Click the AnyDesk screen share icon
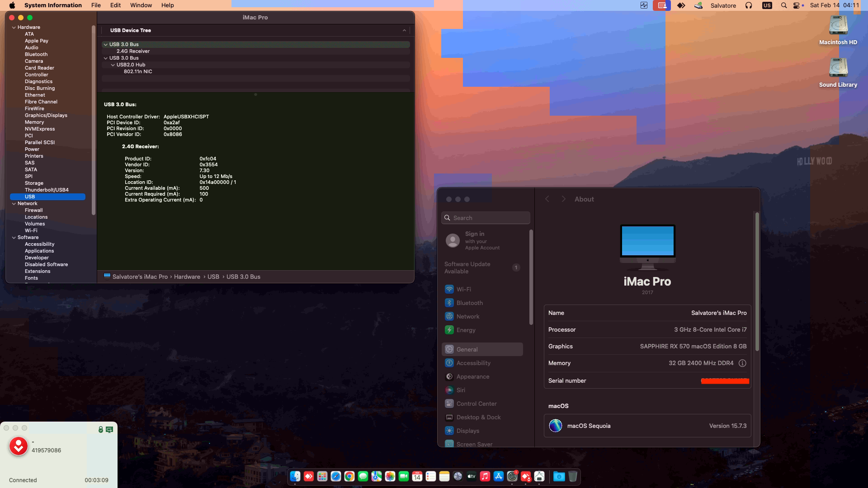 click(109, 429)
